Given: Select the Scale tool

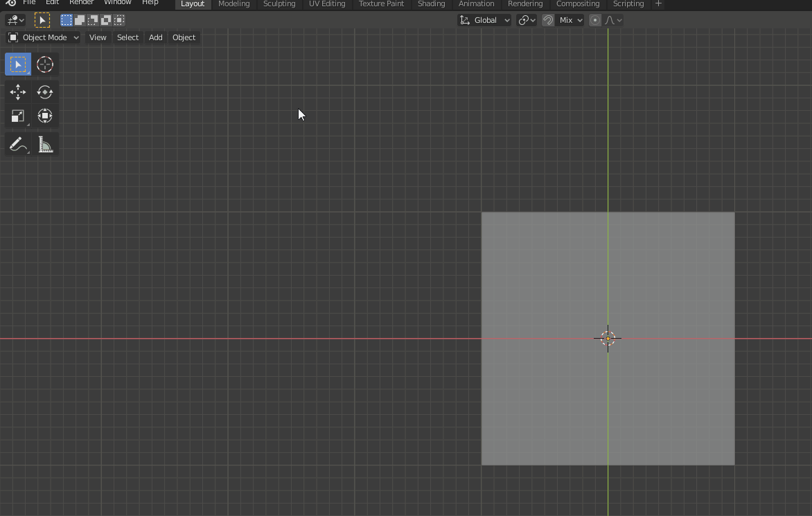Looking at the screenshot, I should [17, 116].
